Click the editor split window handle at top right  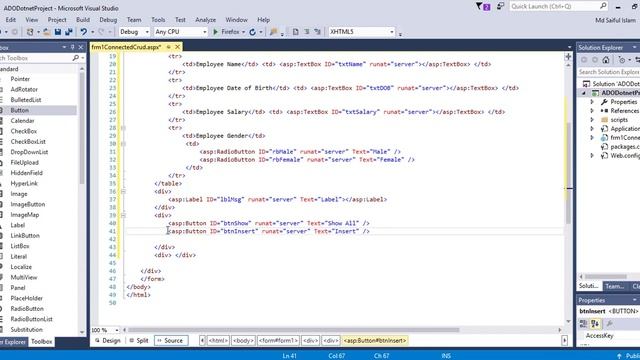click(x=568, y=57)
